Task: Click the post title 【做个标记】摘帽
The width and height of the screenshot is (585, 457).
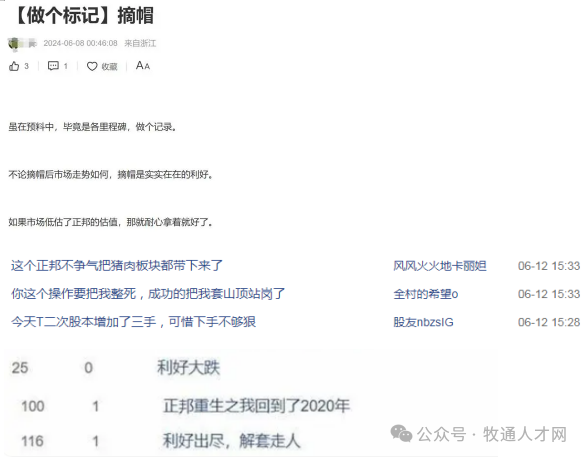Action: coord(84,16)
